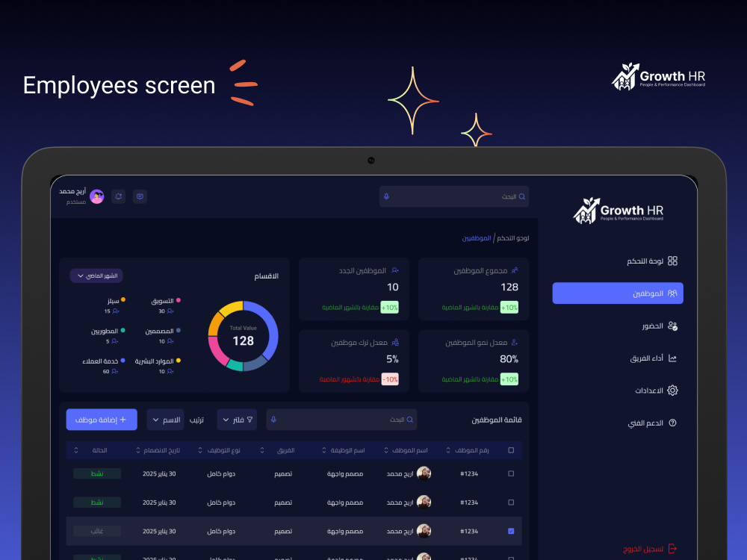Sort by اسم الموظف column

click(386, 450)
